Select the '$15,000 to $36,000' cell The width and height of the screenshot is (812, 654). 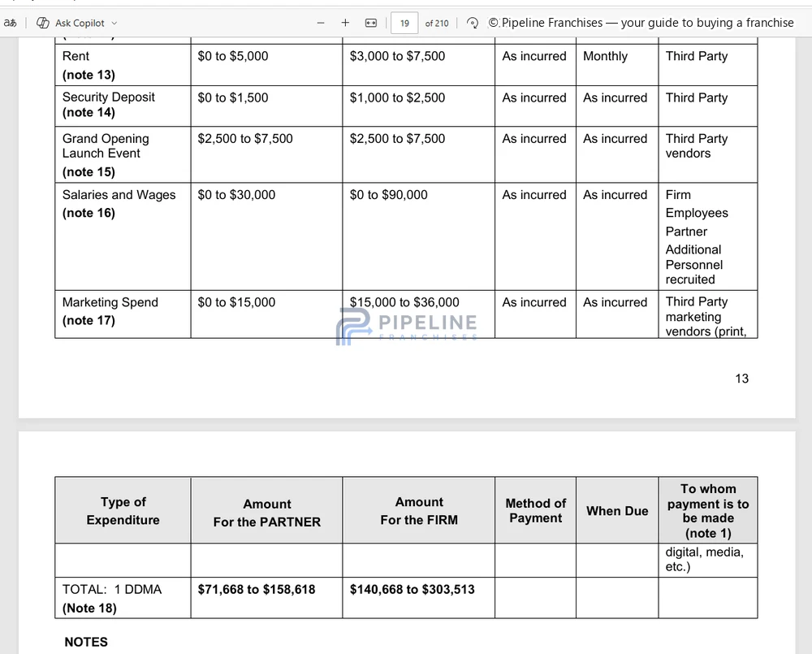click(404, 302)
